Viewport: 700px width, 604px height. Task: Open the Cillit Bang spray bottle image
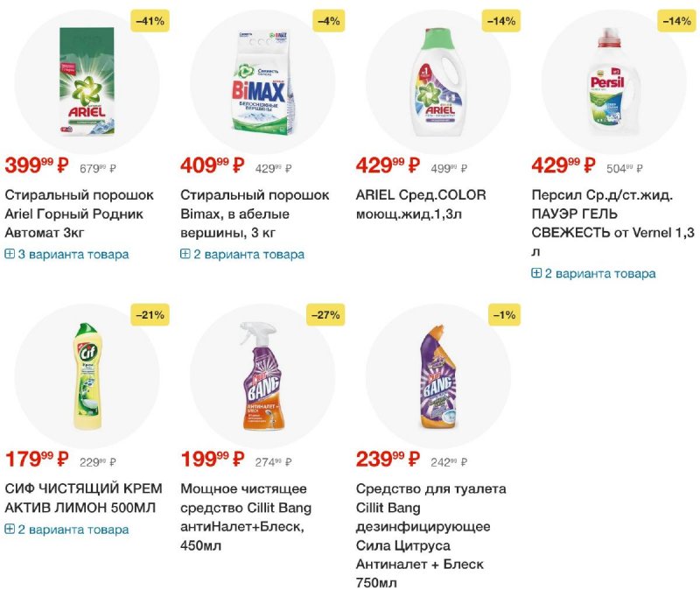pos(262,376)
